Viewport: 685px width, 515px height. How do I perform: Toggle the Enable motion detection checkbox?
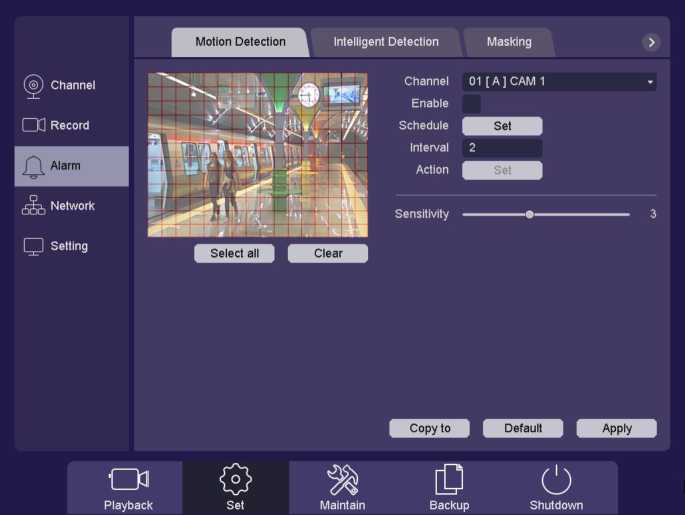tap(471, 103)
